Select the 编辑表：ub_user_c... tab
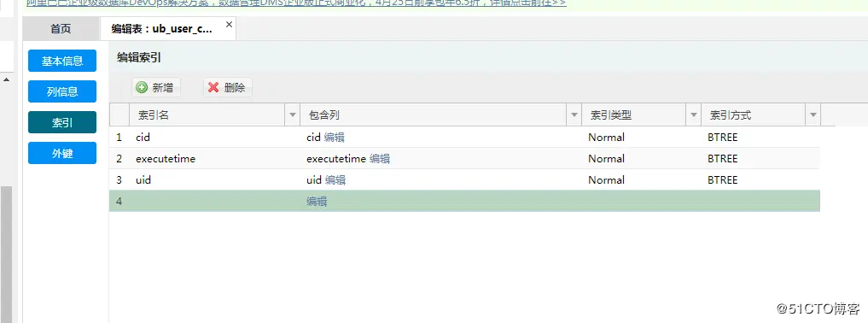 coord(168,29)
